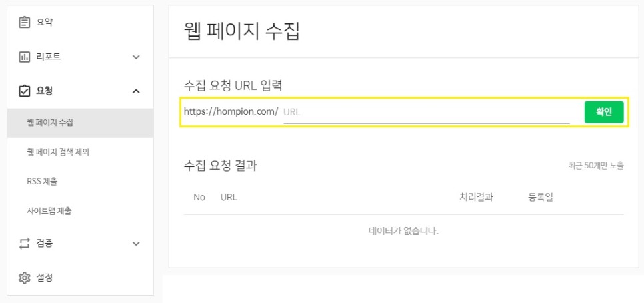The height and width of the screenshot is (303, 644).
Task: Select 웹 페이지 수집 in the sidebar
Action: click(50, 123)
